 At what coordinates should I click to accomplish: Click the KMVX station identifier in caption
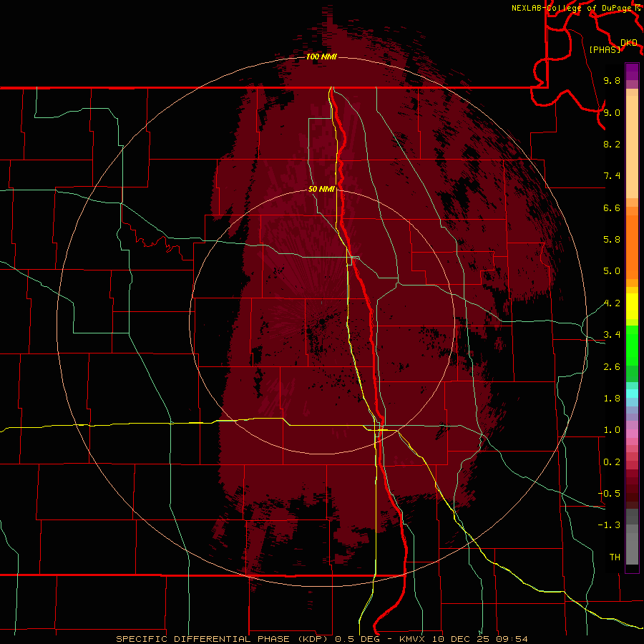(412, 639)
